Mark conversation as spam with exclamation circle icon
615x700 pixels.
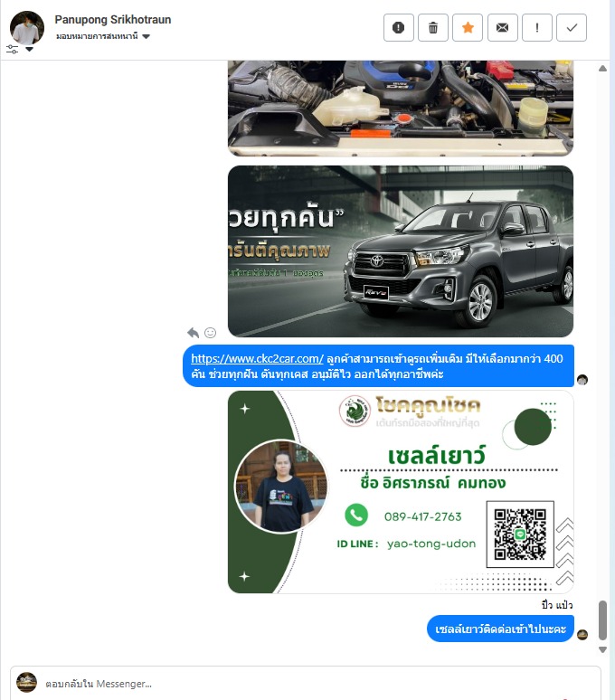tap(399, 28)
